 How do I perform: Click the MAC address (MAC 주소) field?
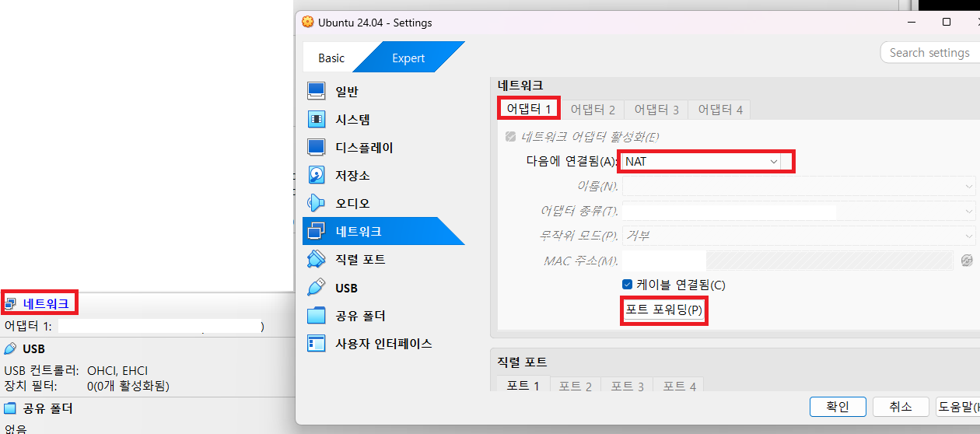tap(788, 260)
